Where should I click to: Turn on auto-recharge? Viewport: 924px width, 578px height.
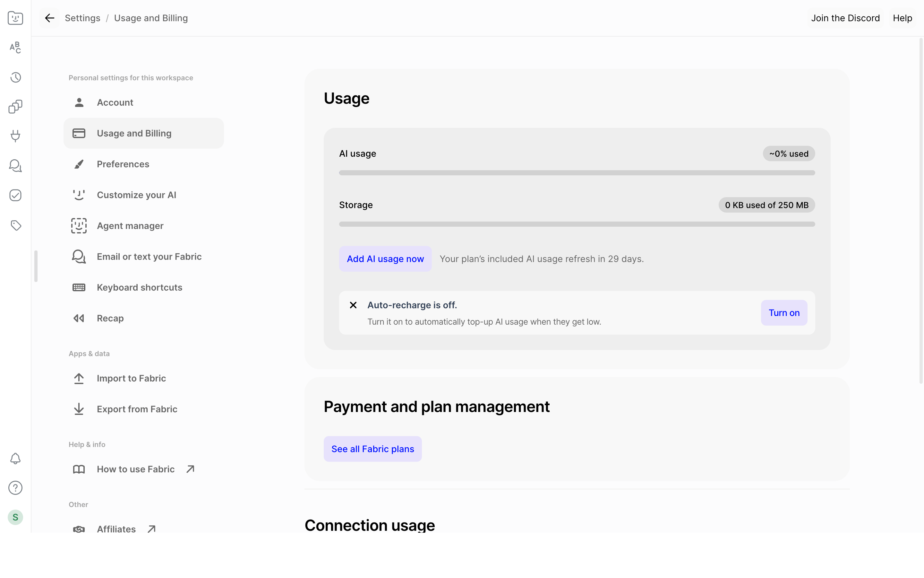point(784,313)
